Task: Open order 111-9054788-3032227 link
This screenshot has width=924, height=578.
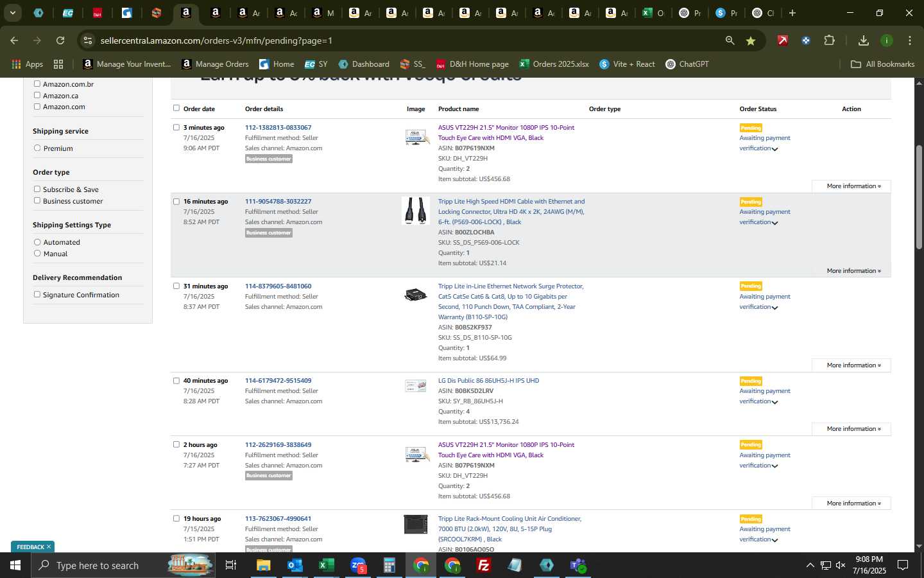Action: click(278, 201)
